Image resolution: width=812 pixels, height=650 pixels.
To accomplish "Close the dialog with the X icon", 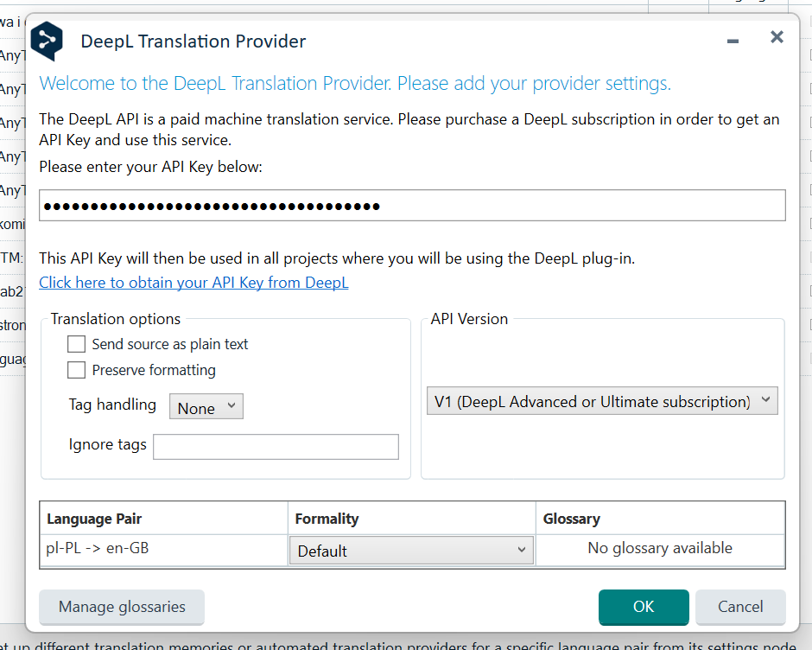I will click(x=777, y=37).
